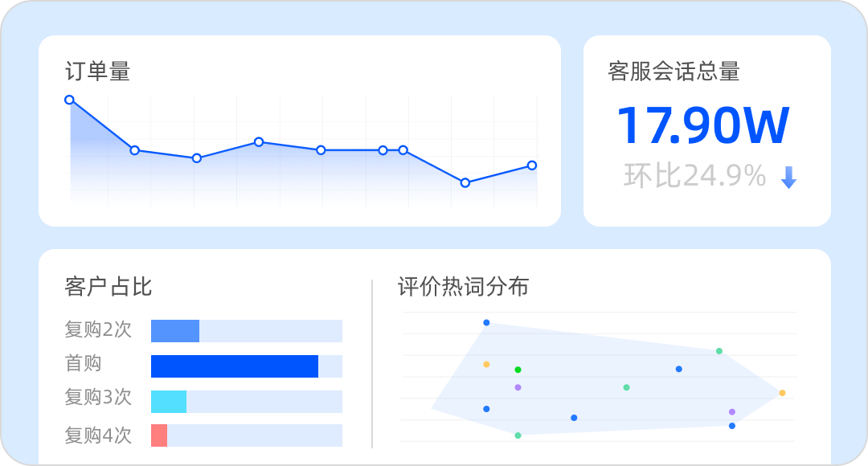Click the first highest point of 订单量 line
The image size is (868, 466).
[x=69, y=100]
